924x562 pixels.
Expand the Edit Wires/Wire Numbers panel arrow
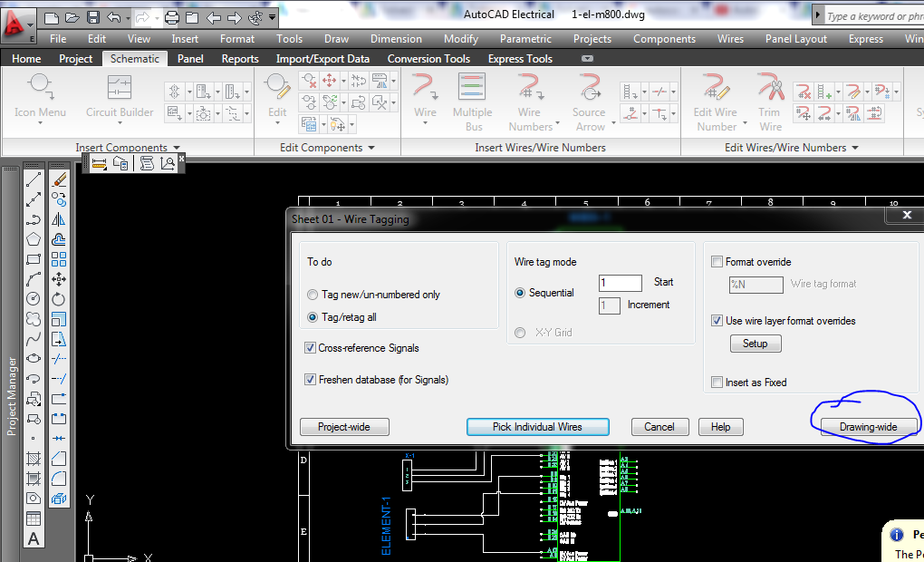(x=855, y=148)
